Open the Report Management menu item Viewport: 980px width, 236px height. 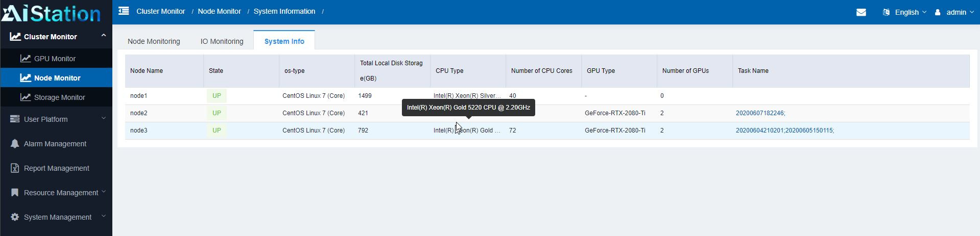(x=56, y=168)
